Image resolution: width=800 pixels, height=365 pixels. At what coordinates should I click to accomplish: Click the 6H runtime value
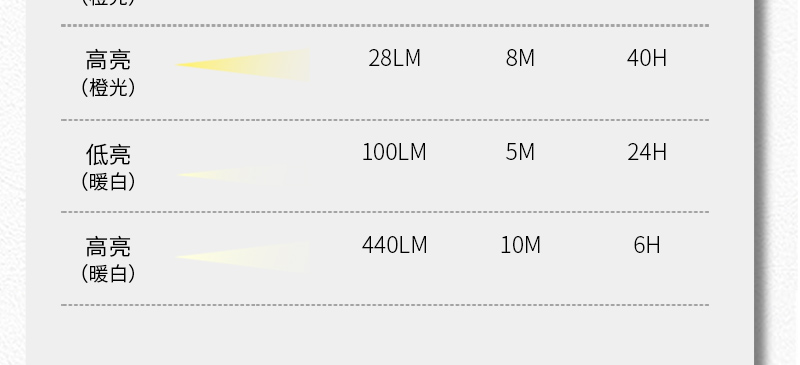(x=646, y=245)
